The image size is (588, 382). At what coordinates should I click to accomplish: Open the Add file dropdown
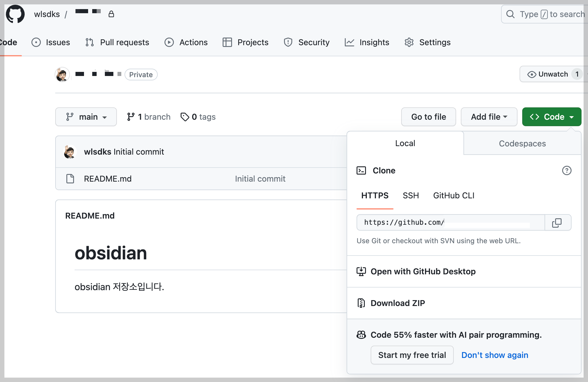pos(489,117)
